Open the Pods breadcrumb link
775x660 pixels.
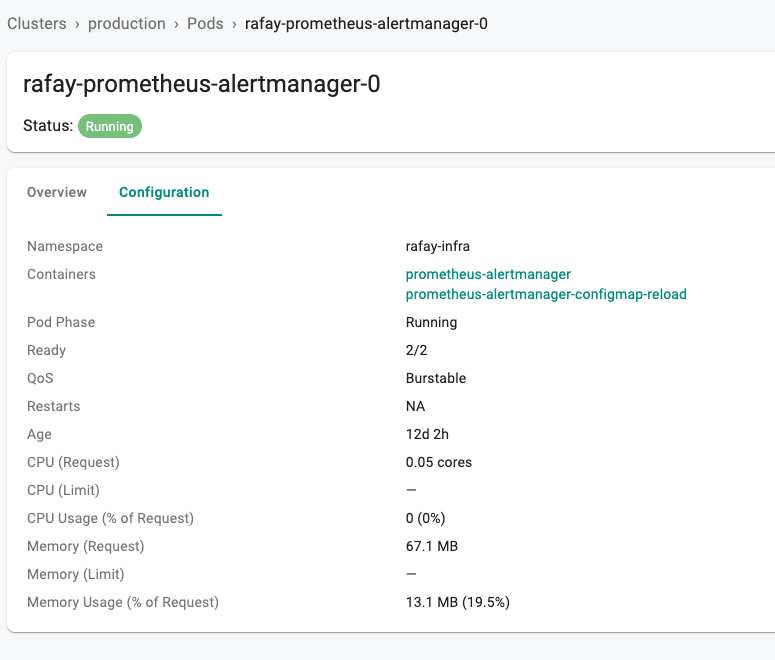(205, 24)
